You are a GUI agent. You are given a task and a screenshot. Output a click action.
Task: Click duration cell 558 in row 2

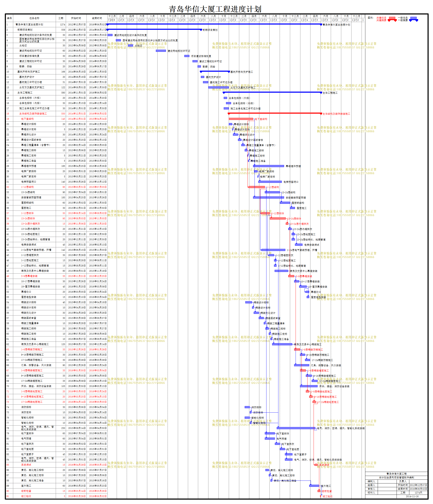(63, 30)
